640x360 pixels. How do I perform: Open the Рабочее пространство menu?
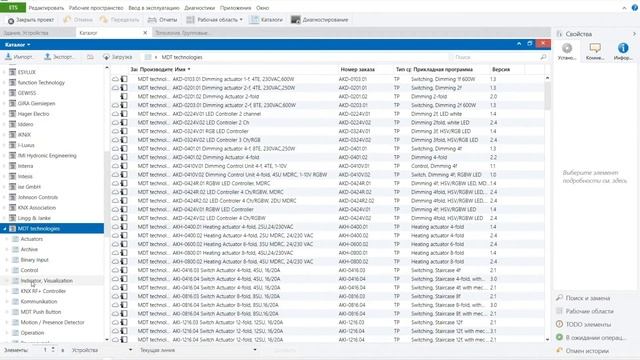click(96, 8)
